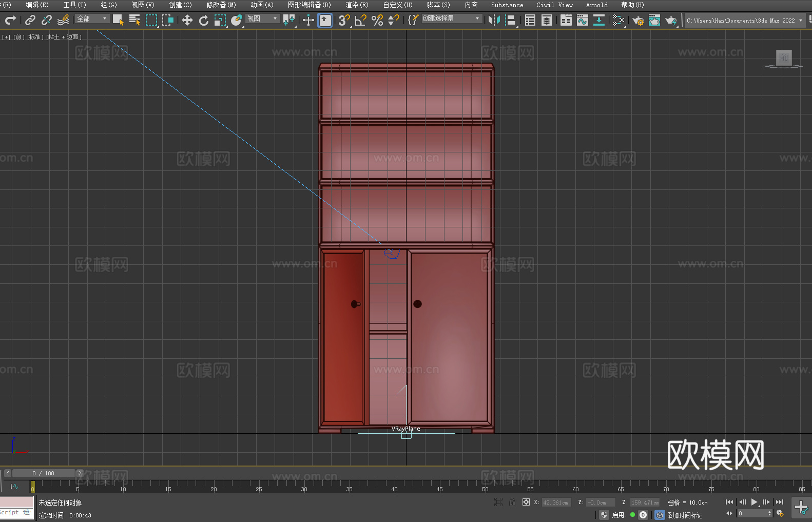Click Select and Manipulate icon

308,20
